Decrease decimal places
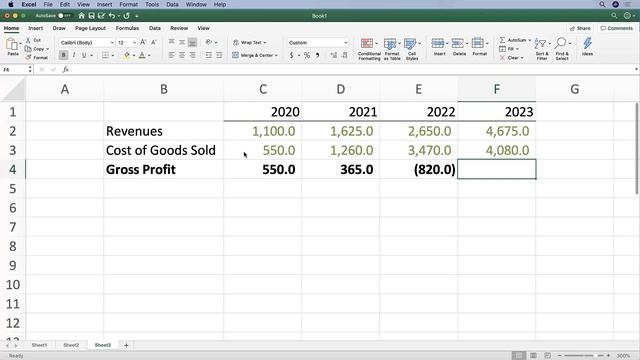Screen dimensions: 640x360 (x=344, y=55)
